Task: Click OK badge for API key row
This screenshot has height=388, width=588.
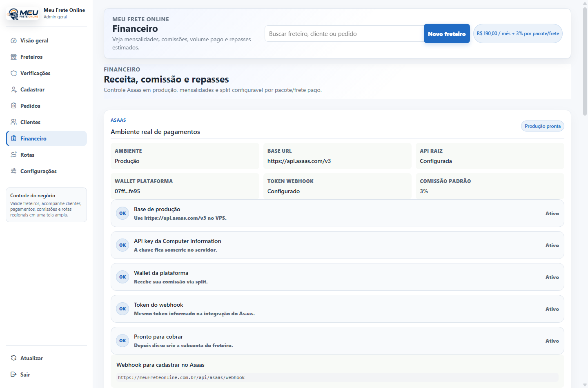Action: (122, 245)
